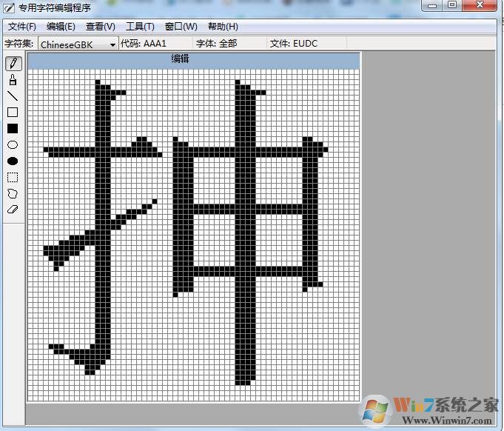Image resolution: width=504 pixels, height=431 pixels.
Task: Open the 工具(T) menu
Action: pos(140,27)
